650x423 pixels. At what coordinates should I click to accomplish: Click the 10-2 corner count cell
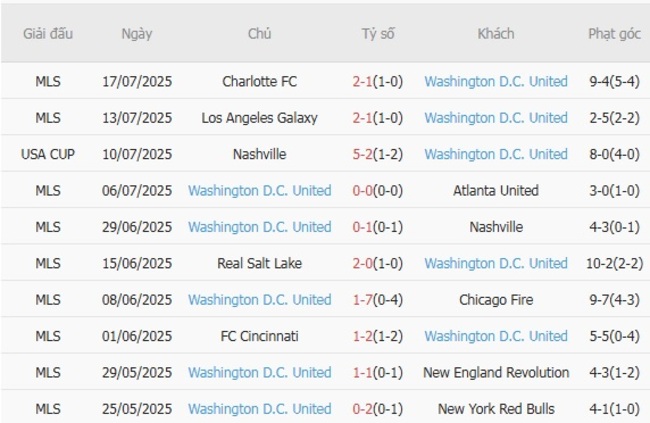click(x=614, y=263)
